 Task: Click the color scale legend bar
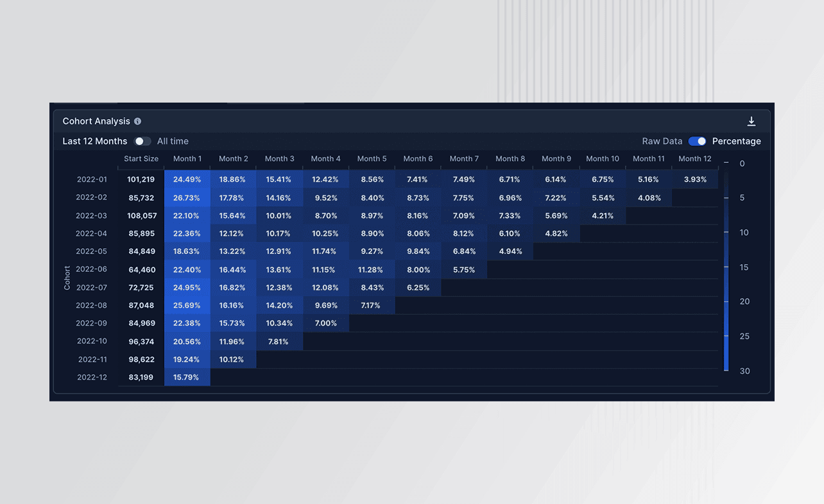click(726, 267)
